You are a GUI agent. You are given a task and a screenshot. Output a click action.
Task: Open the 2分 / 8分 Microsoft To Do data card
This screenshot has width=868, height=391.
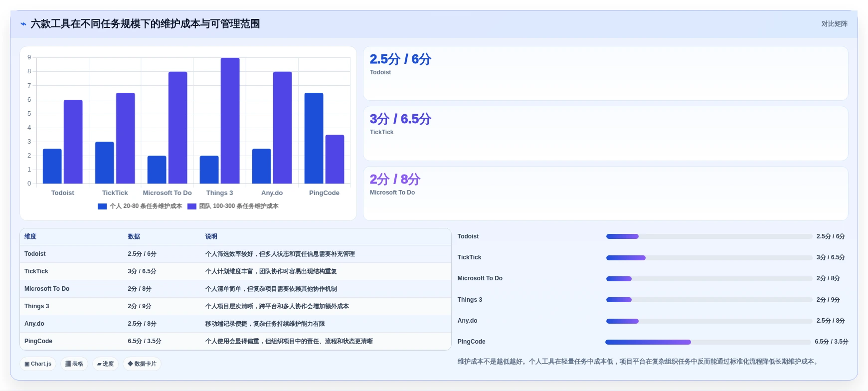point(606,194)
